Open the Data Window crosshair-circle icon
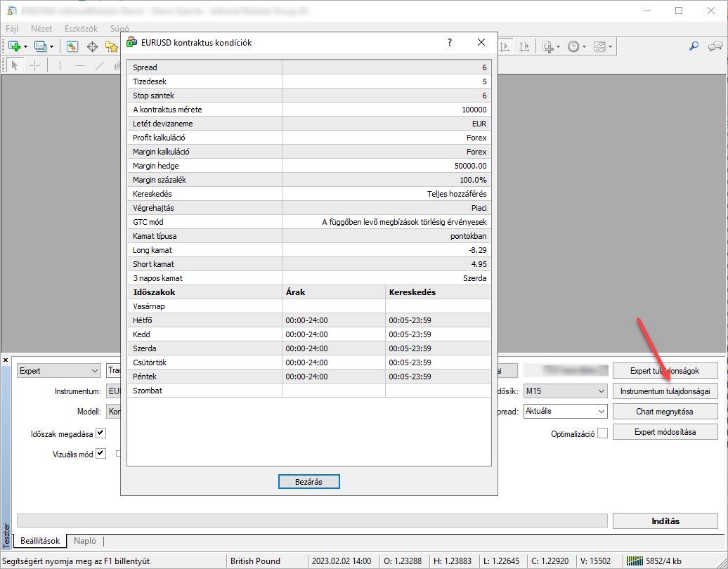Image resolution: width=728 pixels, height=569 pixels. [x=92, y=46]
